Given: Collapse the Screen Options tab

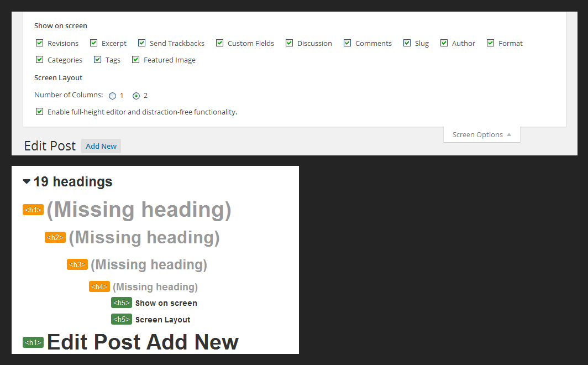Looking at the screenshot, I should (481, 135).
